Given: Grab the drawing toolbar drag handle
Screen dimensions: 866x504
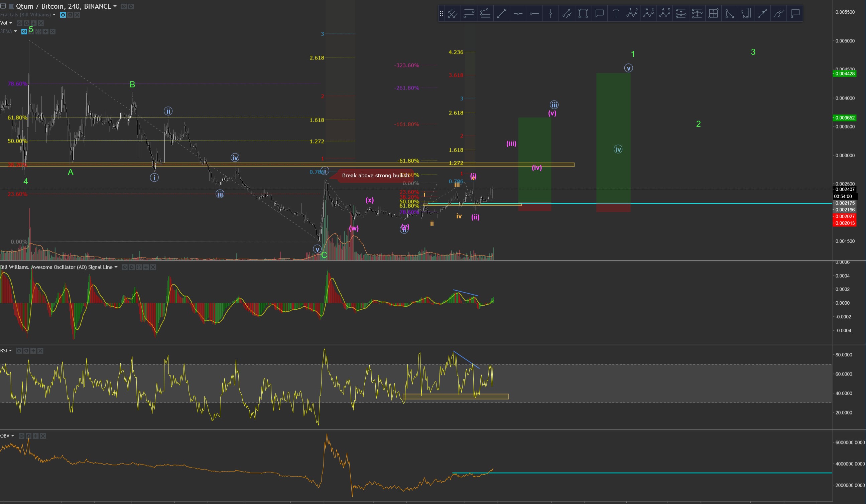Looking at the screenshot, I should (442, 14).
